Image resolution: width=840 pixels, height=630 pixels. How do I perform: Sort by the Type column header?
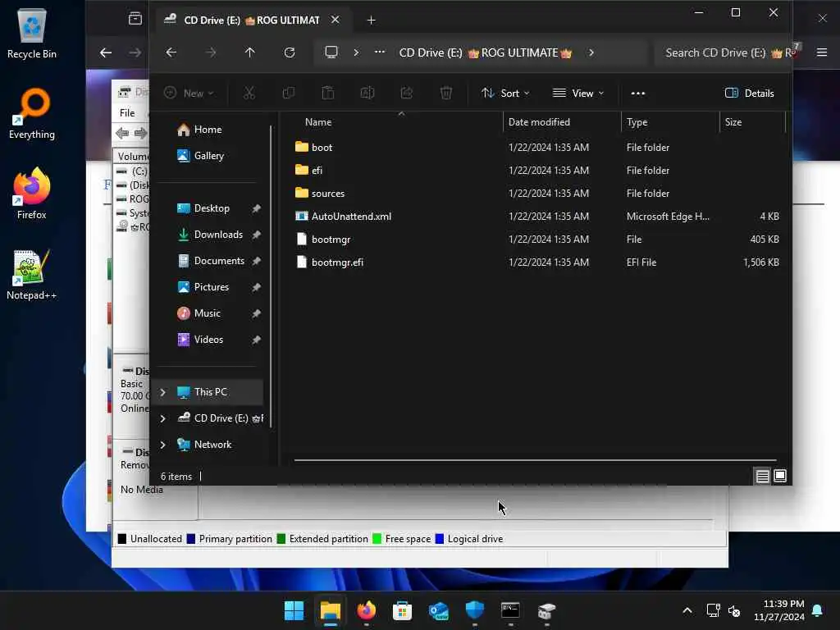pyautogui.click(x=671, y=122)
